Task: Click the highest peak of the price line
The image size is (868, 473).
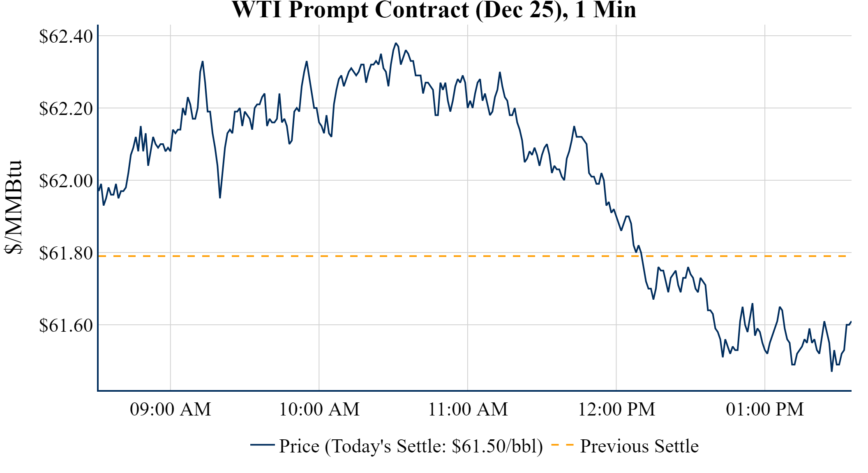Action: tap(396, 43)
